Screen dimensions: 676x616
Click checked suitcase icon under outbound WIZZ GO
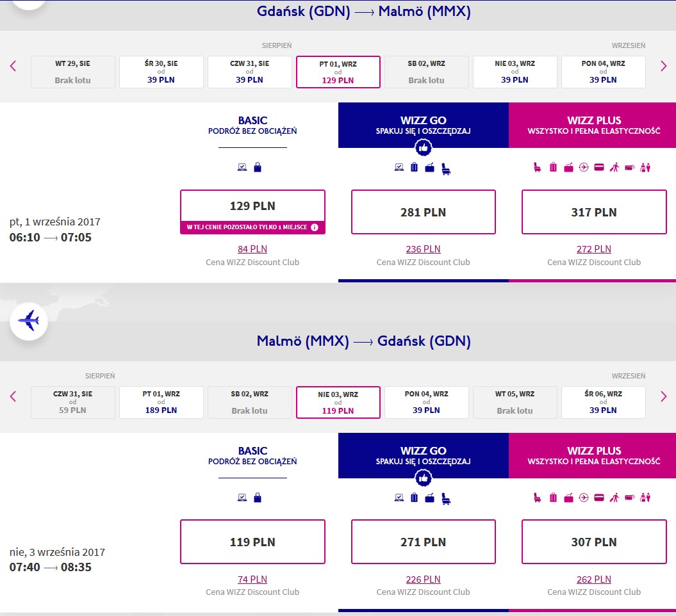[415, 167]
